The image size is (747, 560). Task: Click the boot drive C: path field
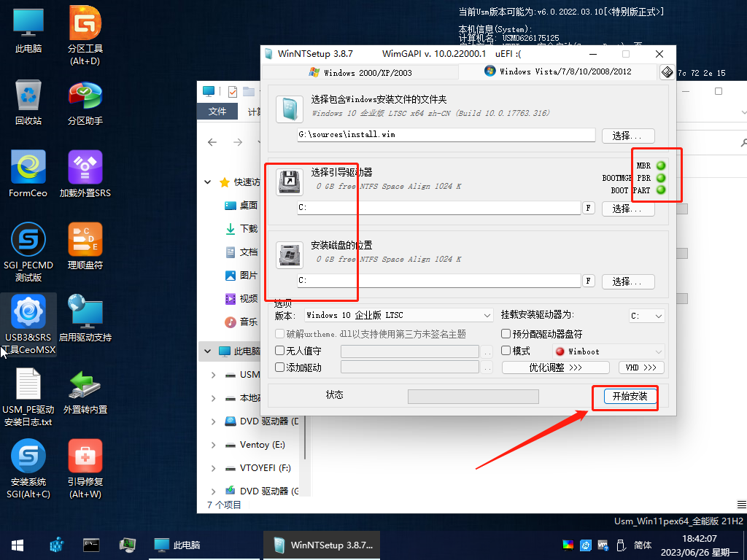[x=438, y=208]
